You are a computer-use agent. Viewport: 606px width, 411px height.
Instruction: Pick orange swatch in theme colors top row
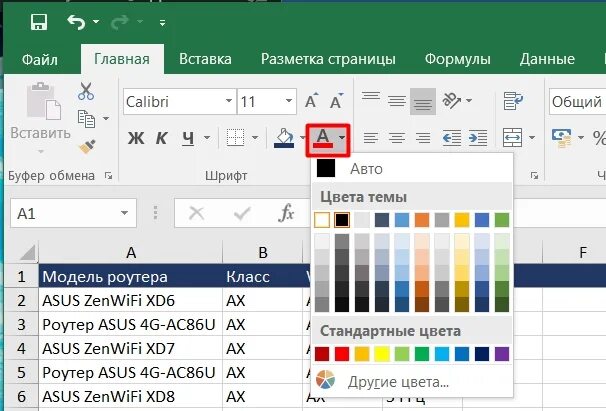coord(422,220)
